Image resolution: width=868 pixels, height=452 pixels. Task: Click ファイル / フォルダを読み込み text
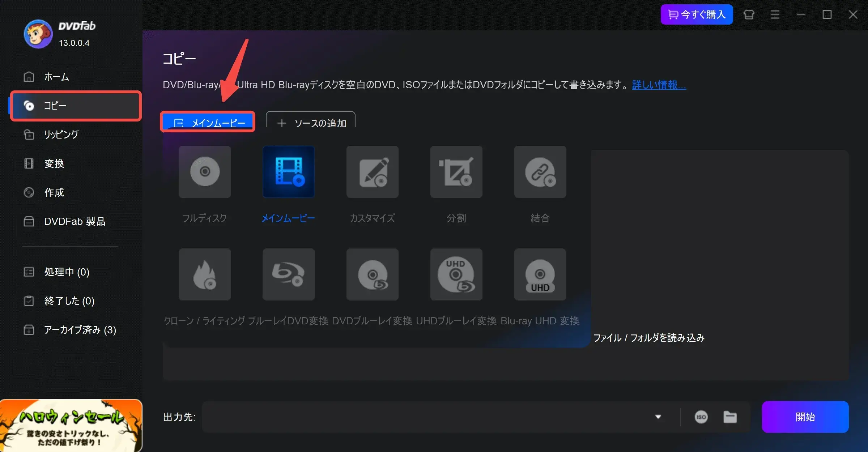649,338
